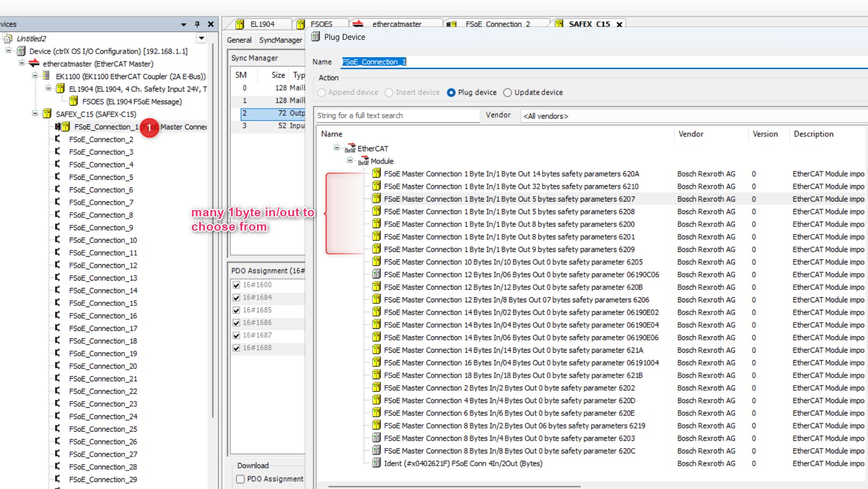Image resolution: width=868 pixels, height=489 pixels.
Task: Click the pin icon in Devices panel header
Action: click(x=197, y=24)
